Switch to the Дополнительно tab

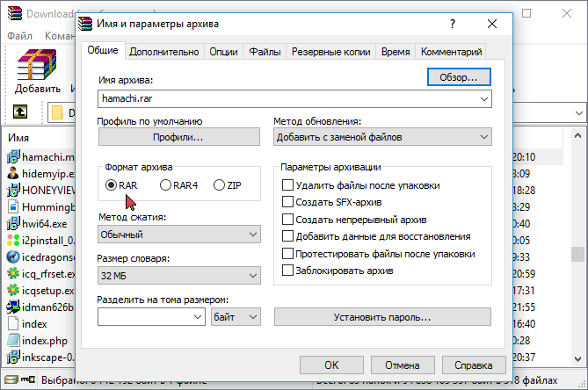coord(163,52)
